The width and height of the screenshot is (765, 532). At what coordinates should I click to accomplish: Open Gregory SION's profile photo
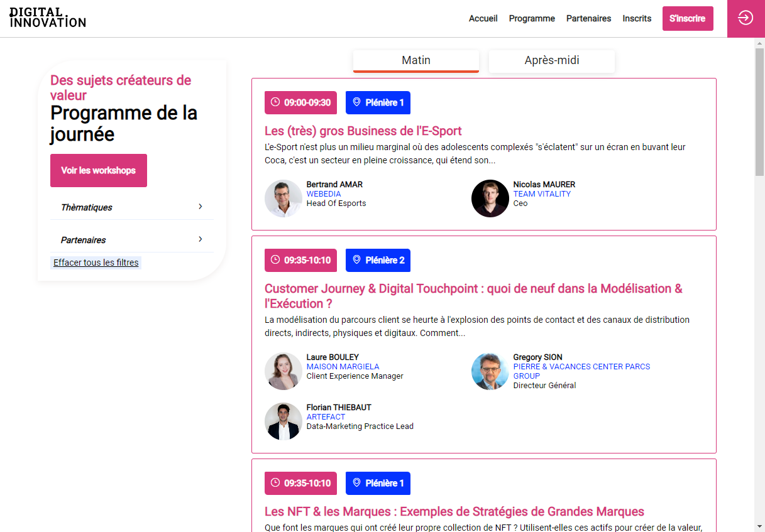click(490, 371)
